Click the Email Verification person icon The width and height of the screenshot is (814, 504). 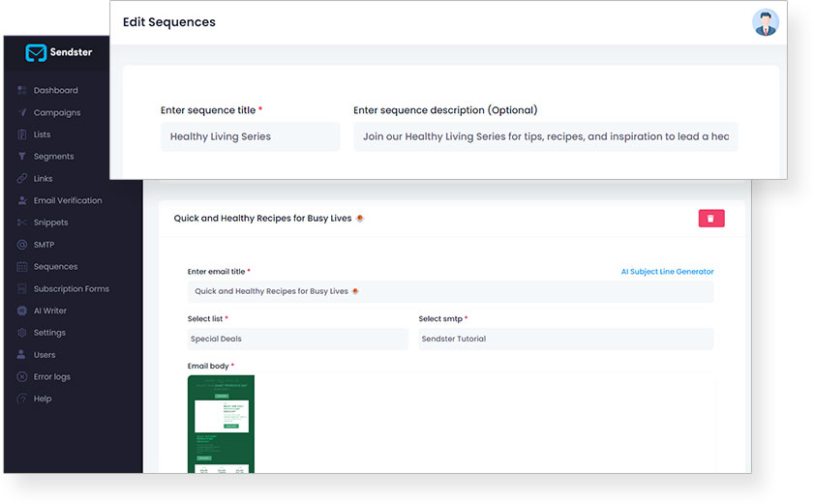(22, 200)
